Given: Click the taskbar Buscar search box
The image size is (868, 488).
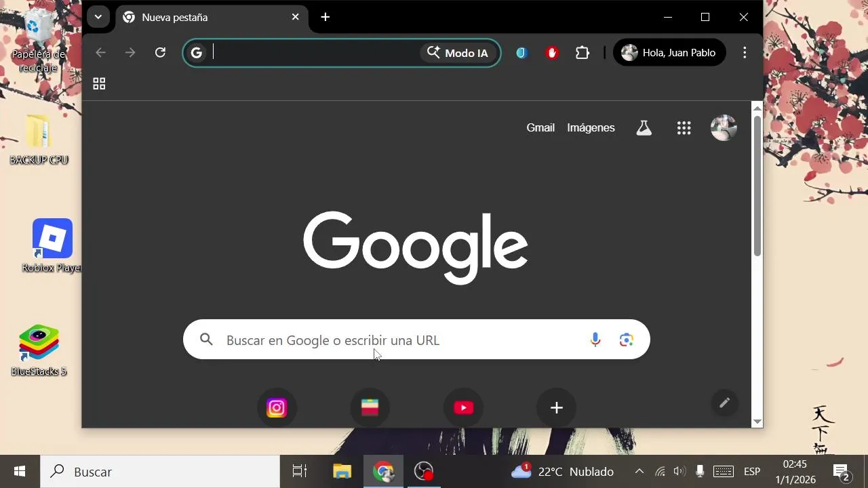Looking at the screenshot, I should click(x=160, y=471).
